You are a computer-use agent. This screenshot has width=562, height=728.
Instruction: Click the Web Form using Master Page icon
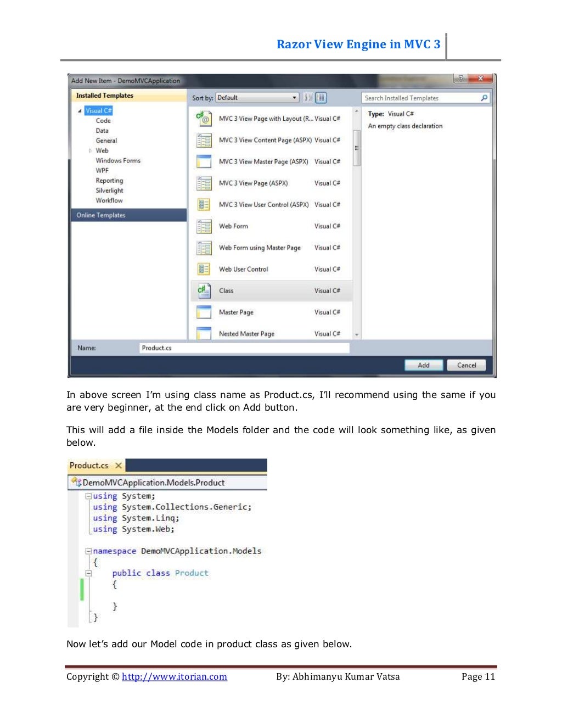click(x=204, y=248)
